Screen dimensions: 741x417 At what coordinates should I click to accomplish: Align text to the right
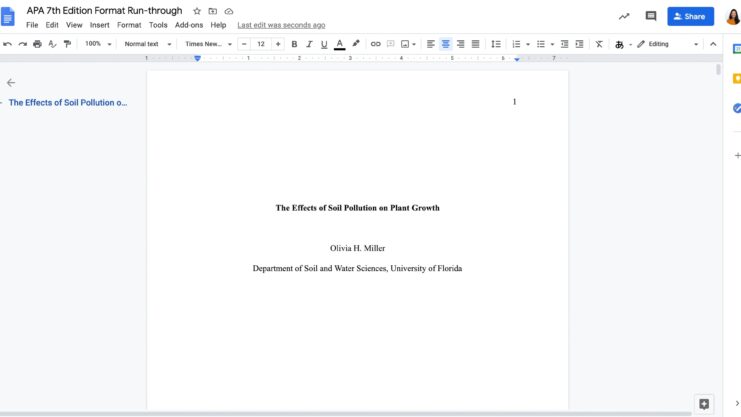[460, 44]
